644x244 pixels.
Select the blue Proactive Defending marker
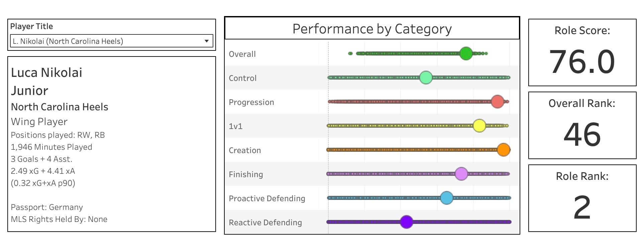tap(447, 198)
